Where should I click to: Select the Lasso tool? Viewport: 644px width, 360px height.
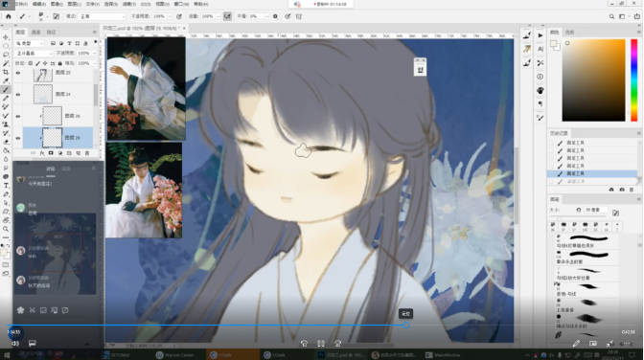point(6,55)
